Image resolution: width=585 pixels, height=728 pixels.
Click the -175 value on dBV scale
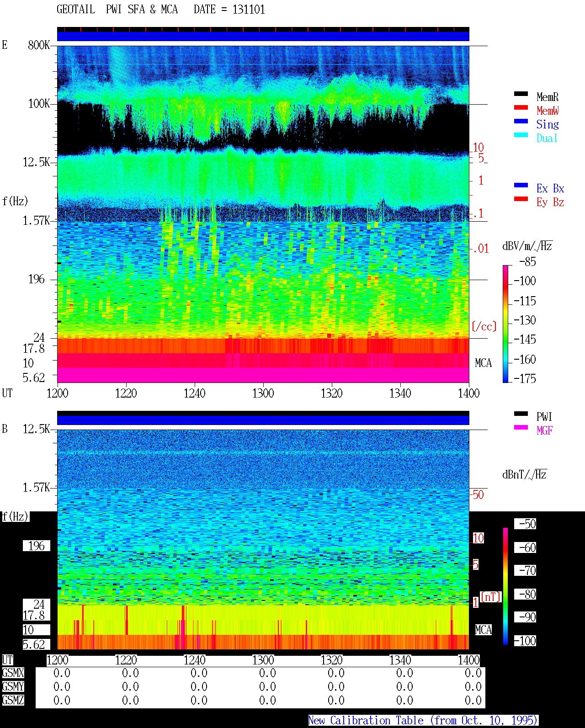tap(525, 378)
